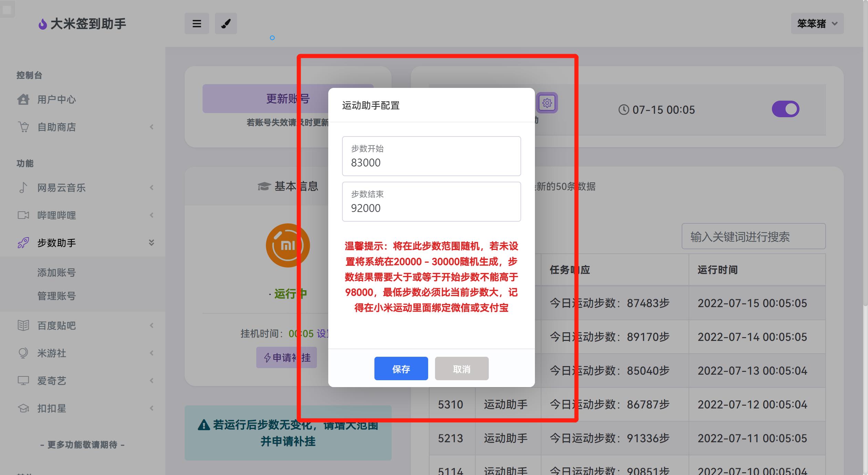Click the 步数助手 rocket icon

pyautogui.click(x=23, y=243)
